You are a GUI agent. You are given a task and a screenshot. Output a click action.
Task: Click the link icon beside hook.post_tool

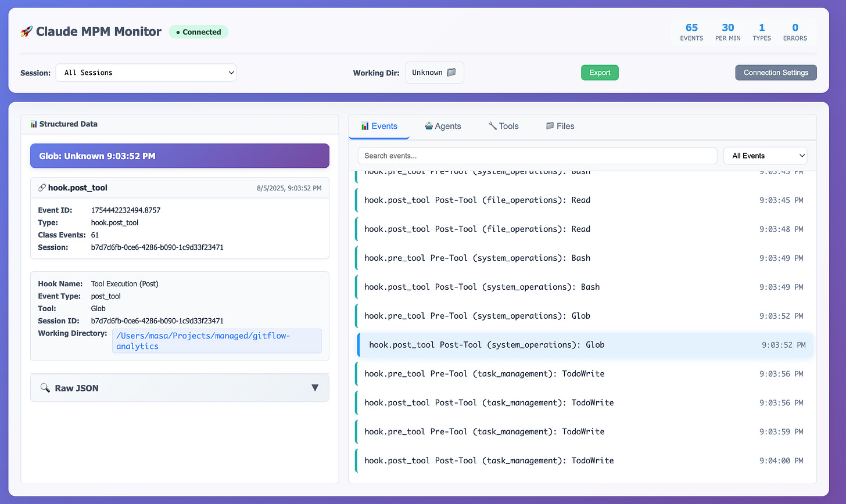point(42,188)
